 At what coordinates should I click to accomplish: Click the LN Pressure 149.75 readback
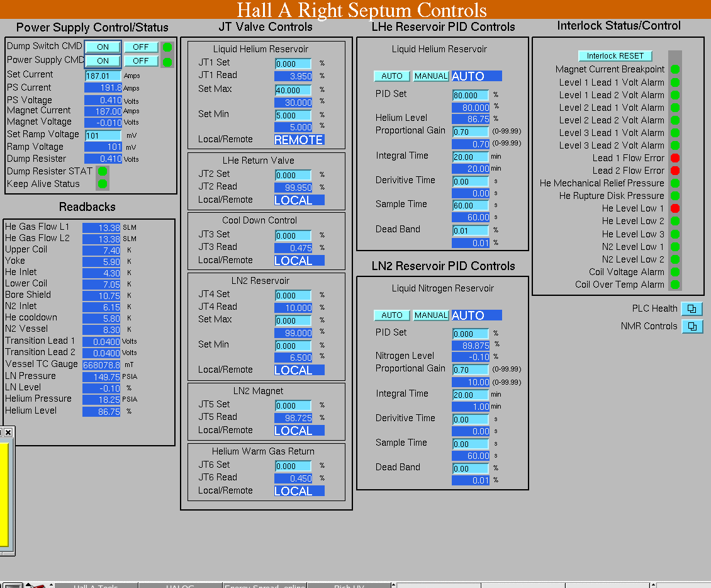pyautogui.click(x=101, y=377)
